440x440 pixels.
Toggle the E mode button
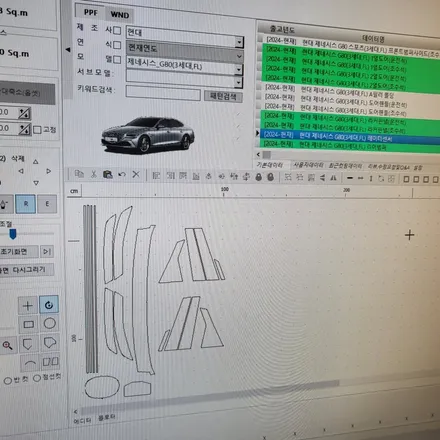click(x=47, y=203)
